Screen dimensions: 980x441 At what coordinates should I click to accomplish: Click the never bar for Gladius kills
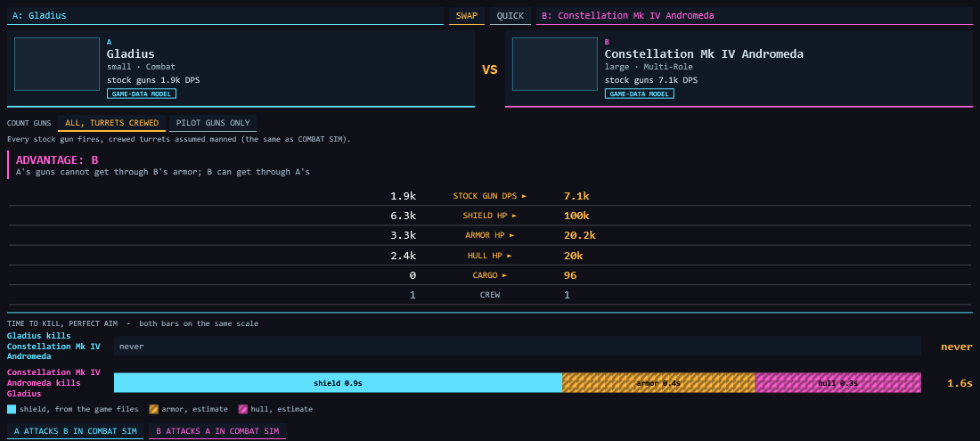pyautogui.click(x=518, y=346)
